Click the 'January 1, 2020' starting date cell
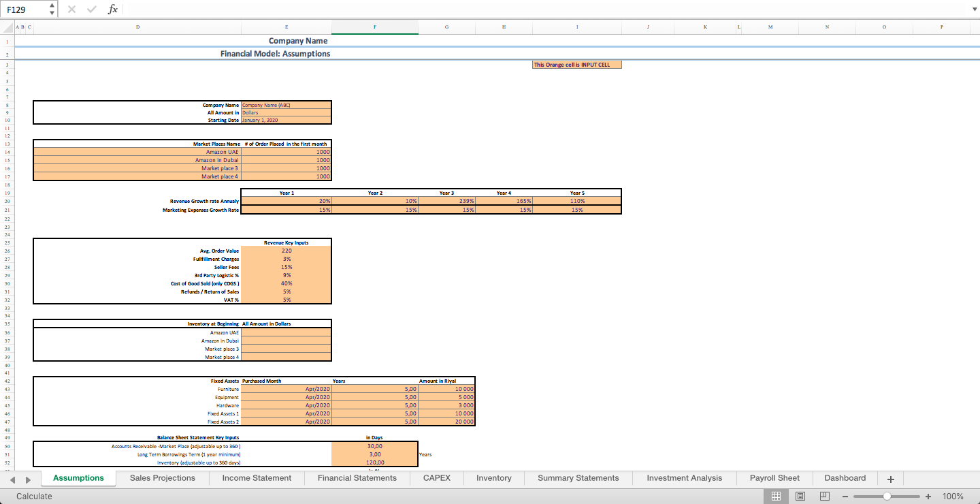Screen dimensions: 980x504 click(287, 120)
